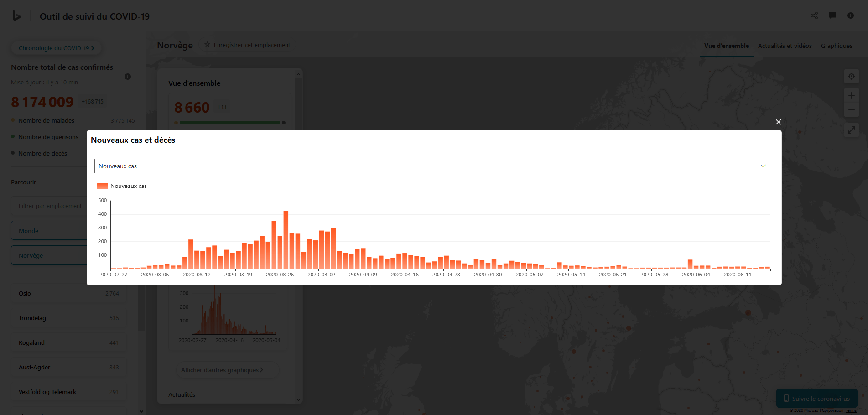Click the Actualités section heading
This screenshot has height=415, width=868.
pyautogui.click(x=182, y=395)
